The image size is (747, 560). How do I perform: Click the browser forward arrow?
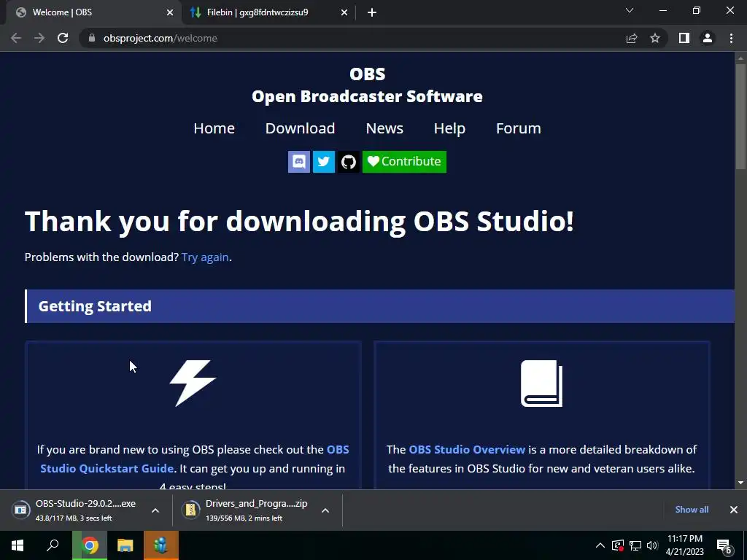(39, 38)
